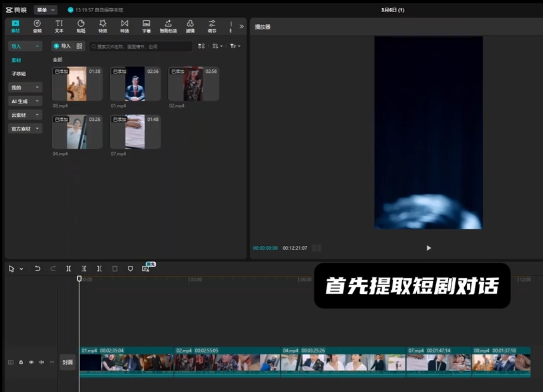Open the 特效 effects panel
The image size is (543, 392).
click(102, 26)
